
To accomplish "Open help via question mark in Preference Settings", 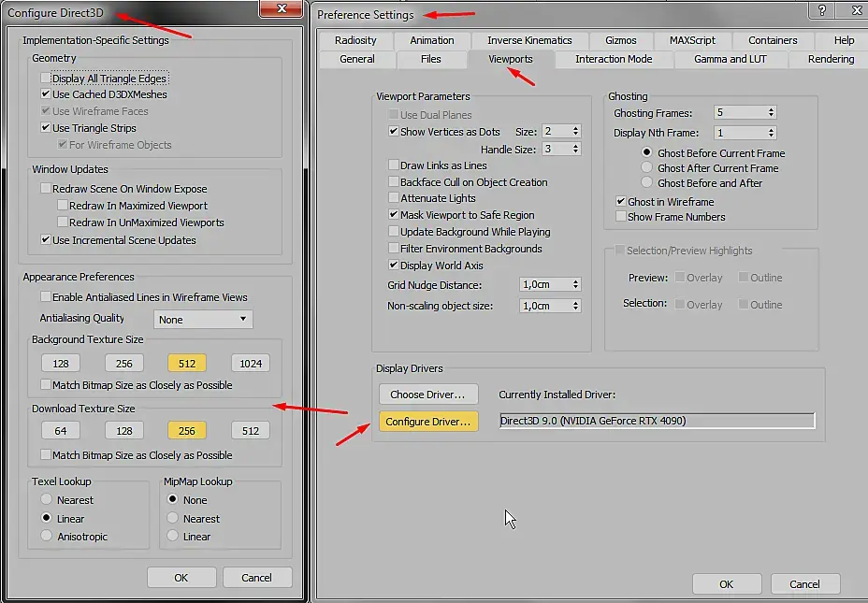I will (822, 10).
